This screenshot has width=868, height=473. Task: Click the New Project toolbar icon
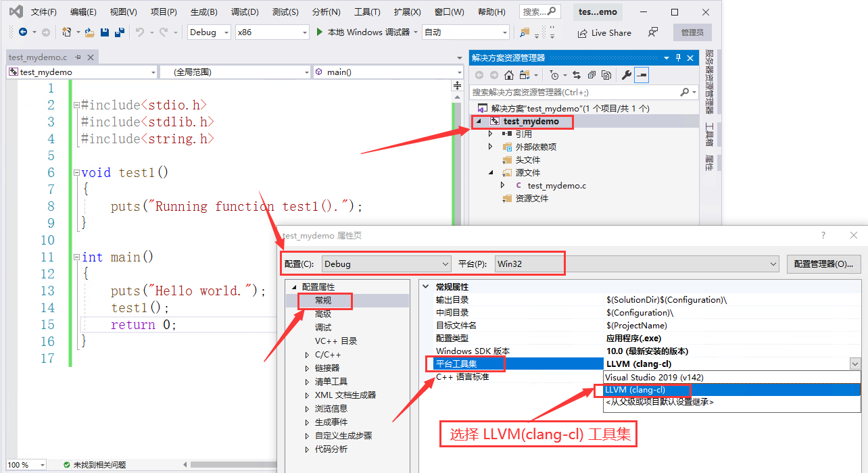pos(67,32)
